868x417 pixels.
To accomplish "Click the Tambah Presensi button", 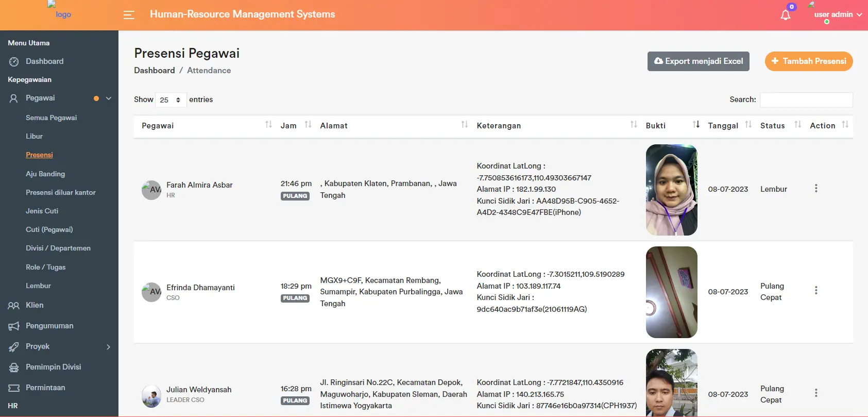I will (x=808, y=61).
